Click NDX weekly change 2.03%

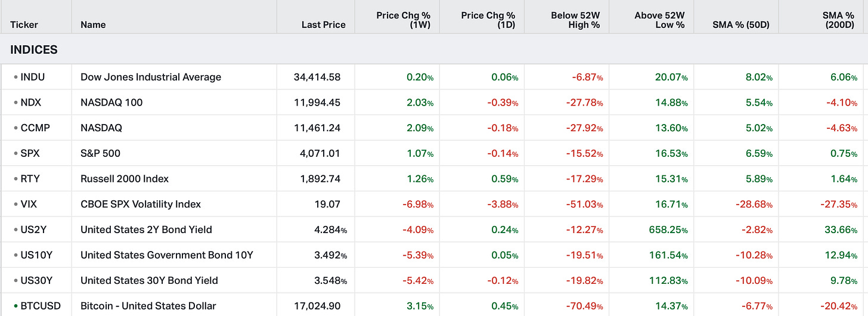tap(420, 103)
